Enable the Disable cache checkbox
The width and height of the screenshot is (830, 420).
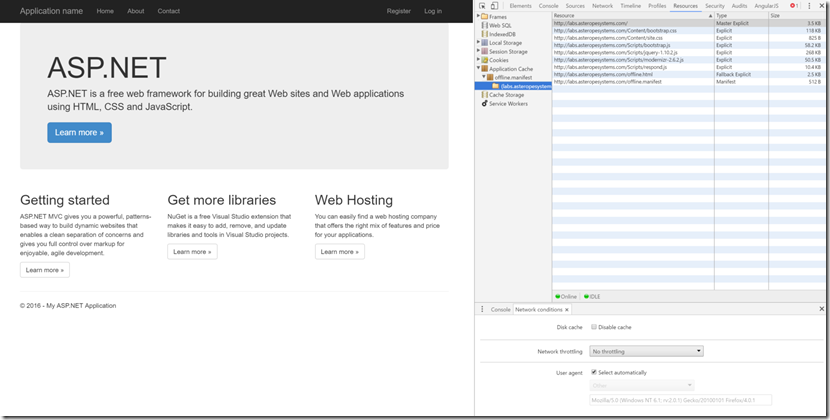(x=594, y=327)
